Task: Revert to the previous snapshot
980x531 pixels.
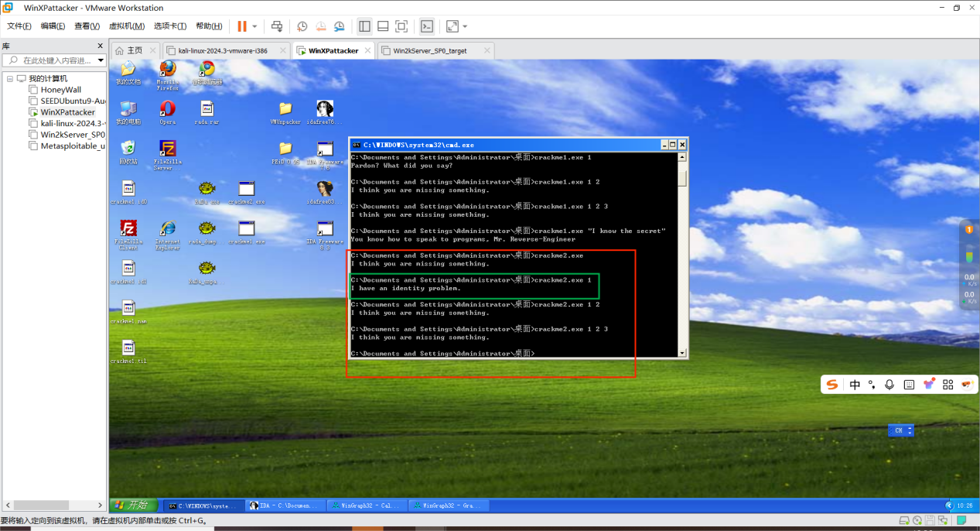Action: (321, 26)
